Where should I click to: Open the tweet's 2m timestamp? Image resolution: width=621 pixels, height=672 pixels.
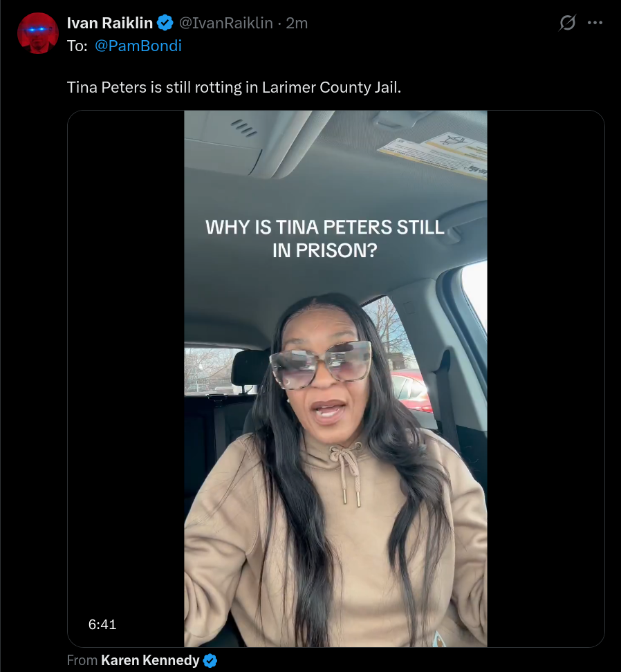click(297, 23)
